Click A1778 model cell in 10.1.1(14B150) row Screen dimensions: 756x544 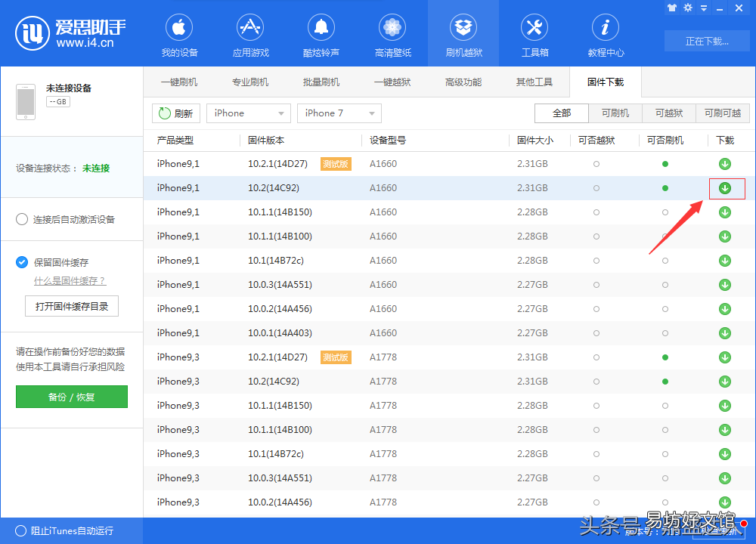(383, 406)
